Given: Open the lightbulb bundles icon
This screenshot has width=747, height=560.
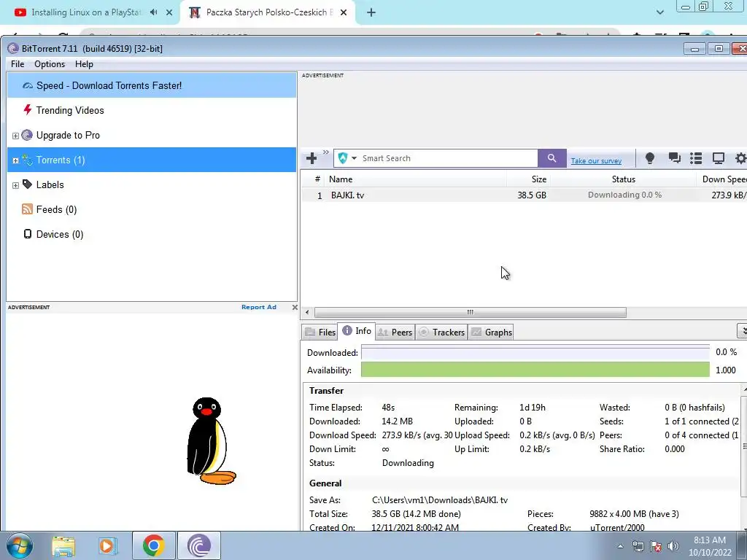Looking at the screenshot, I should [x=649, y=158].
